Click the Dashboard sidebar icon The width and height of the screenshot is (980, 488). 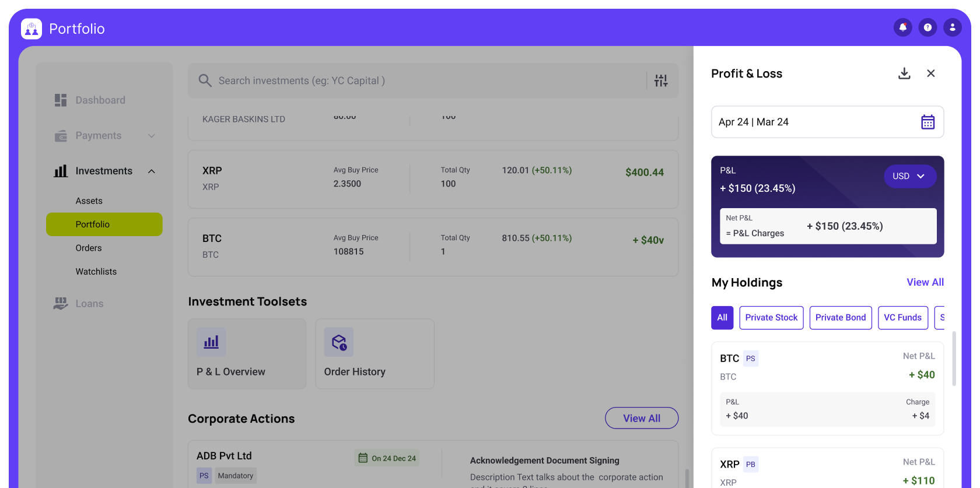pos(61,100)
